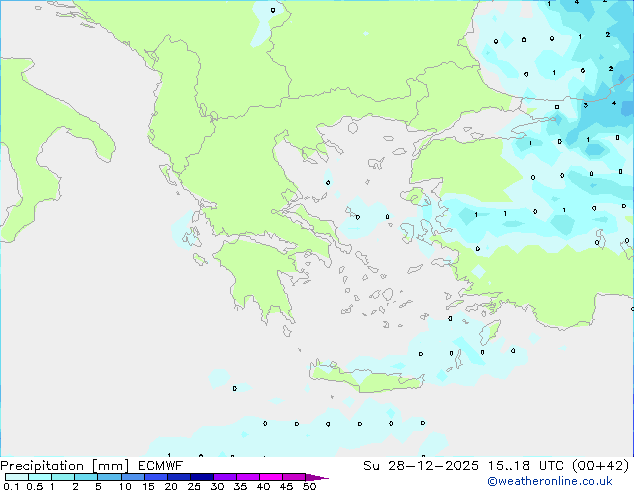Pick the magenta swatch between 45 and 50

coord(294,477)
